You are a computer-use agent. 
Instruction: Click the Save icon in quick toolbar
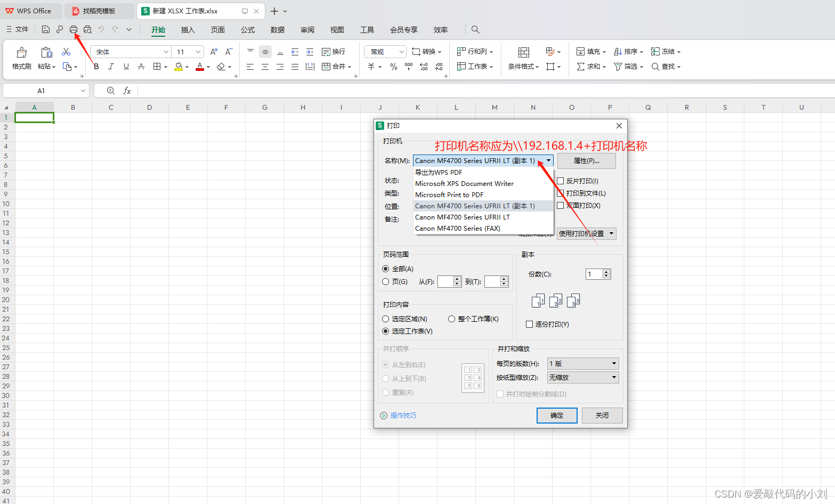click(46, 29)
